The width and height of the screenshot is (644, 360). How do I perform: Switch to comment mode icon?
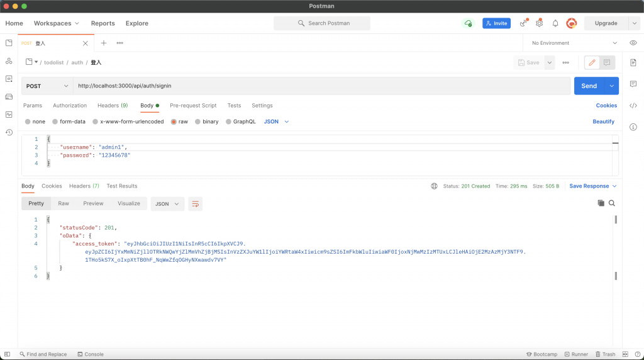coord(607,62)
